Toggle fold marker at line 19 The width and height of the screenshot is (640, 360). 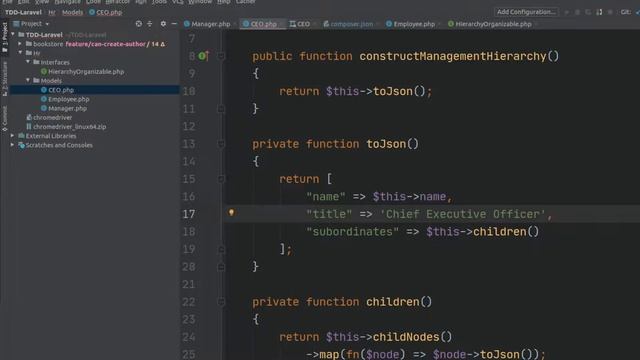tap(221, 249)
